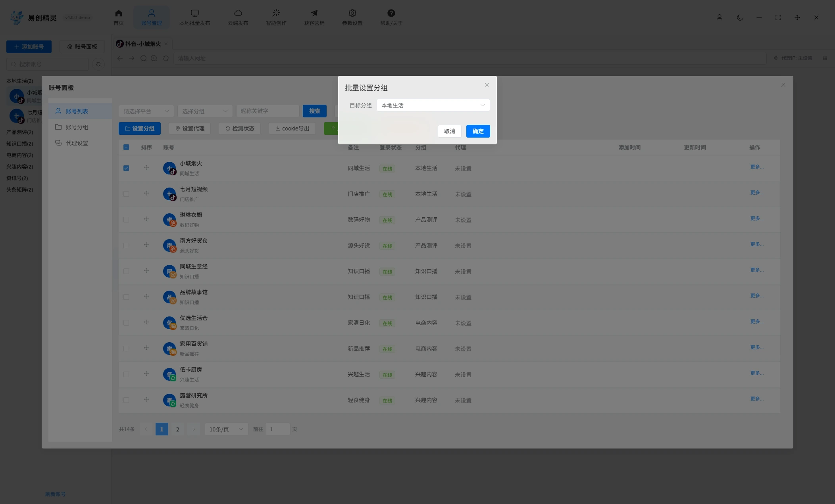The image size is (835, 504).
Task: Open the 获客营销 paper plane icon
Action: coord(314,13)
